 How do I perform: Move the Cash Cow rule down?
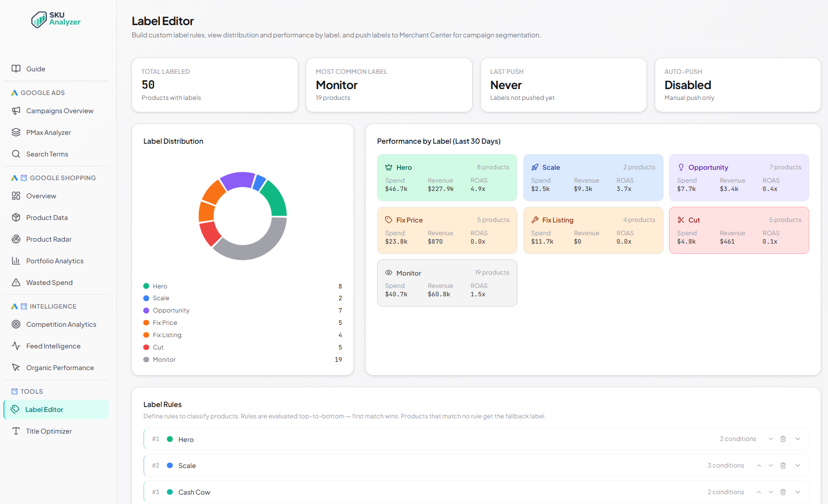[770, 492]
